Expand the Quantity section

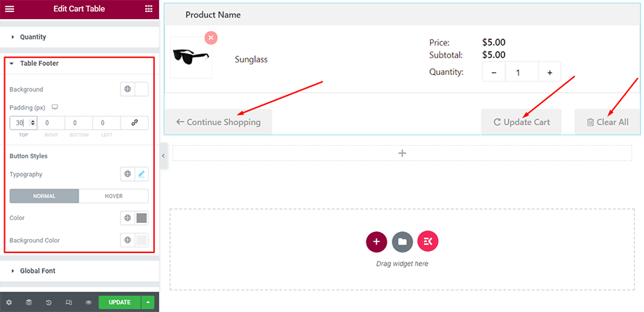point(33,36)
